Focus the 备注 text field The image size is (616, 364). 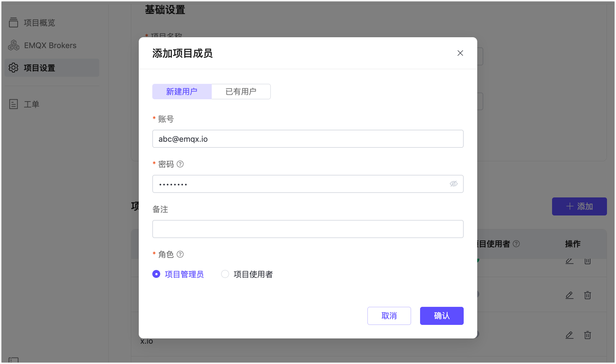[308, 229]
